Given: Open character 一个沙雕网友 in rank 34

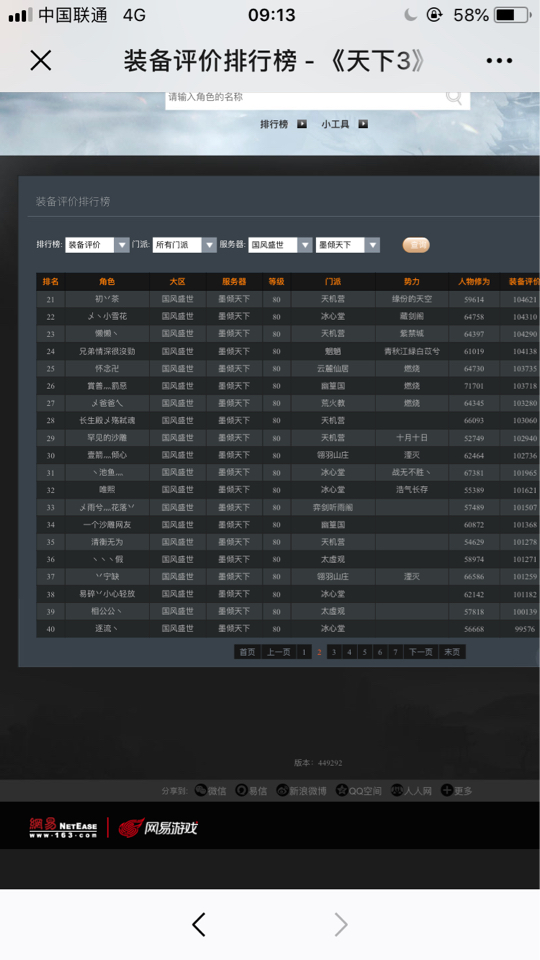Looking at the screenshot, I should pyautogui.click(x=107, y=525).
